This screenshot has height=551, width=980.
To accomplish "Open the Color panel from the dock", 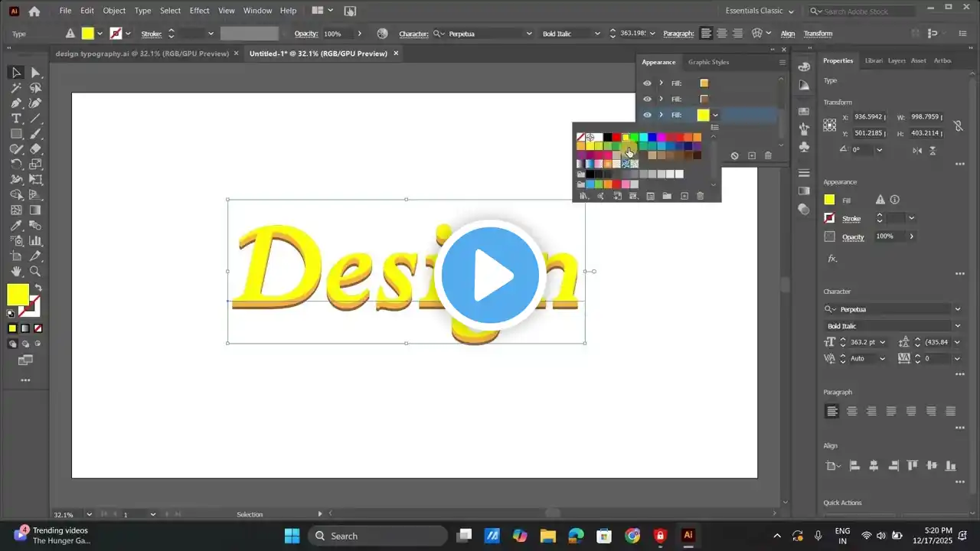I will (x=804, y=67).
